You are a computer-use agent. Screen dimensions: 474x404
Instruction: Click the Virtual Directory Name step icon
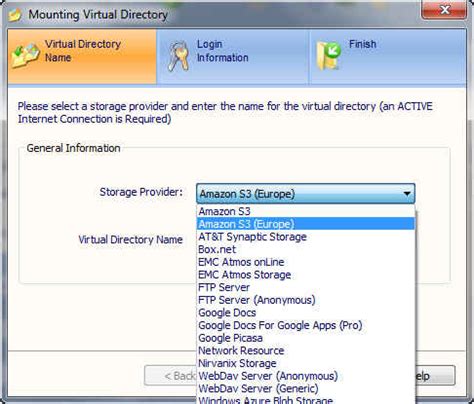pyautogui.click(x=26, y=56)
